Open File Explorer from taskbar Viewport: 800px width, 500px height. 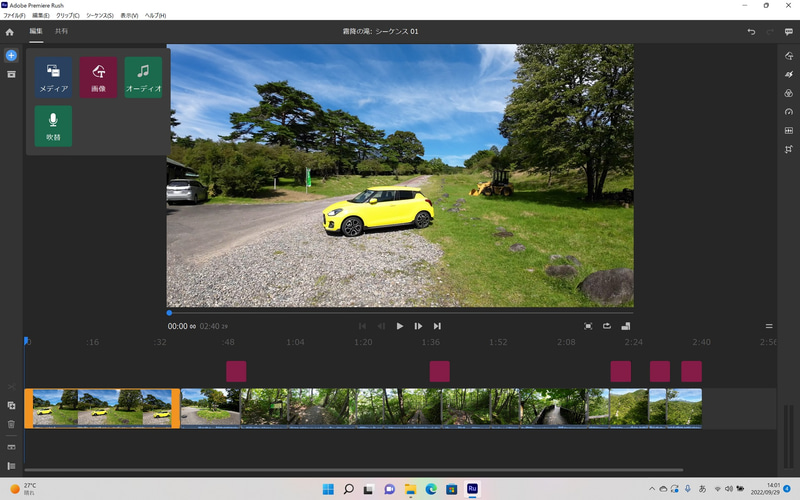(x=410, y=489)
